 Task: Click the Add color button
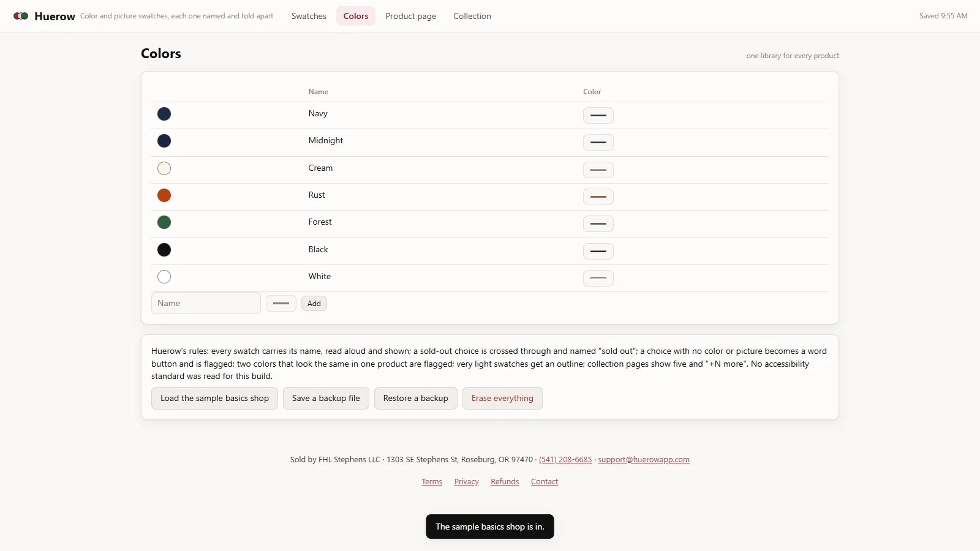(x=314, y=303)
